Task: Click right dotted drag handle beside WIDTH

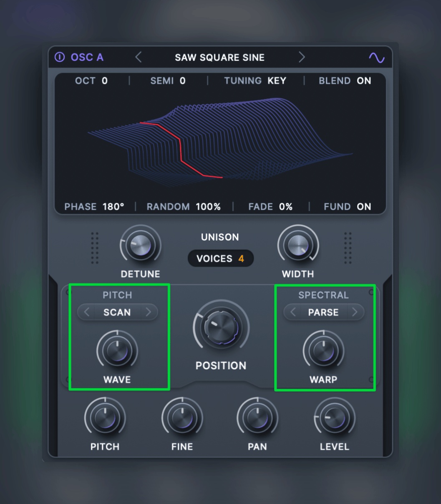Action: click(348, 248)
